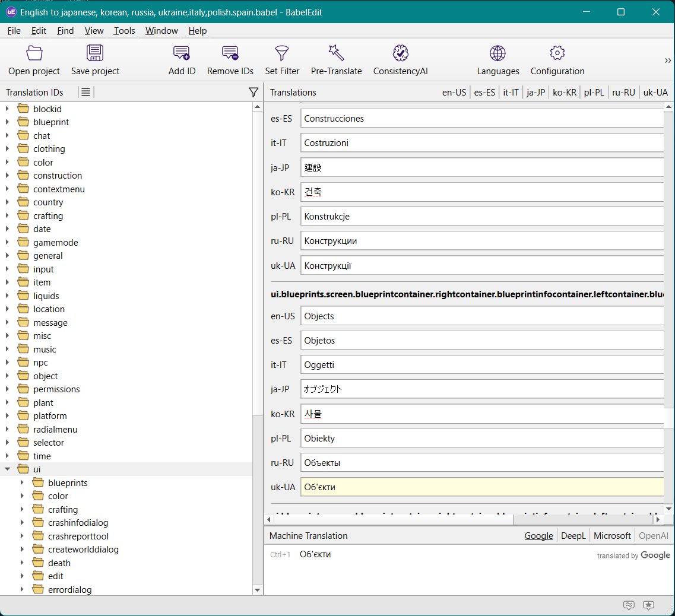Switch to the DeepL translation tab
This screenshot has height=616, width=675.
pyautogui.click(x=573, y=536)
